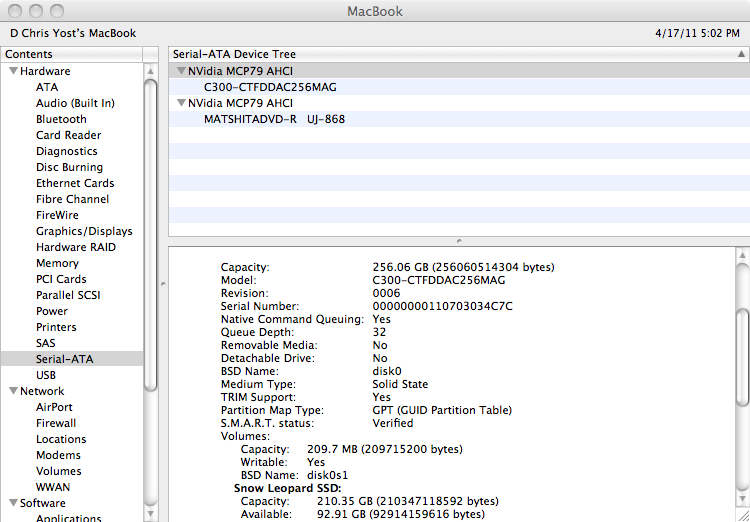Select PCI Cards in sidebar

[x=61, y=279]
